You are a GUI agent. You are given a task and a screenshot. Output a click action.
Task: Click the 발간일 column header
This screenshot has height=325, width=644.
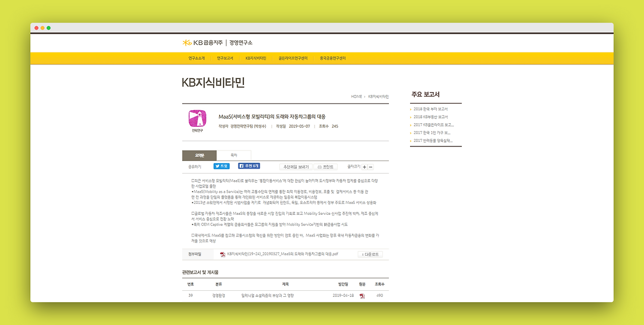[343, 284]
